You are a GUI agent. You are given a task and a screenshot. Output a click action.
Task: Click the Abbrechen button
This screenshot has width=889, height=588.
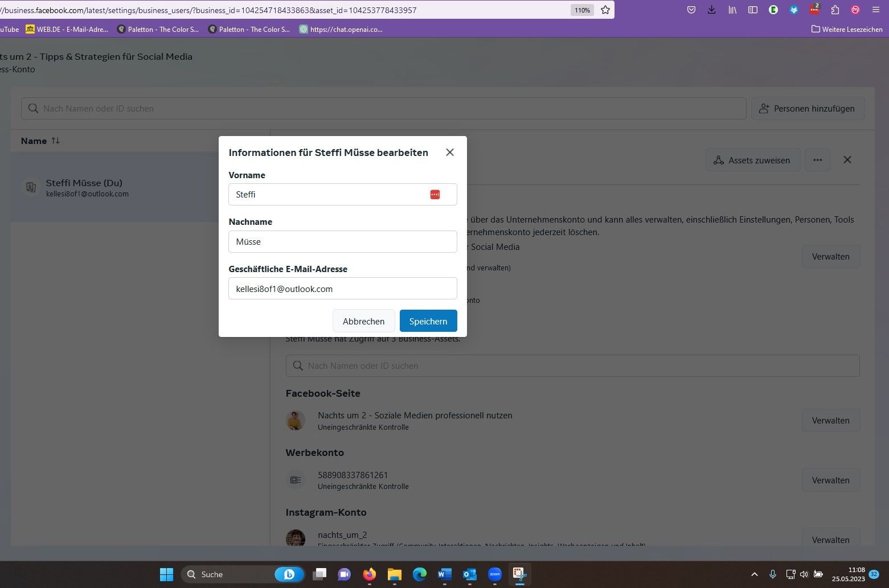pos(363,321)
